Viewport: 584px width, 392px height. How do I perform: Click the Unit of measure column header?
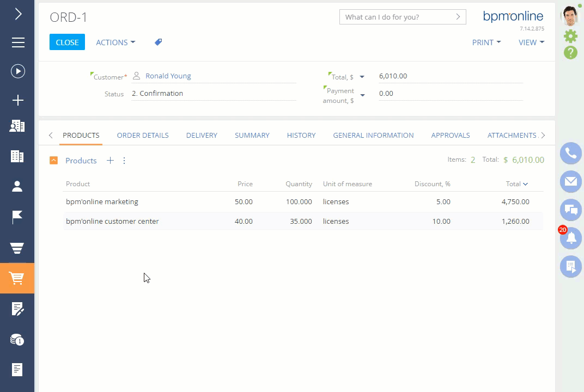(x=348, y=184)
